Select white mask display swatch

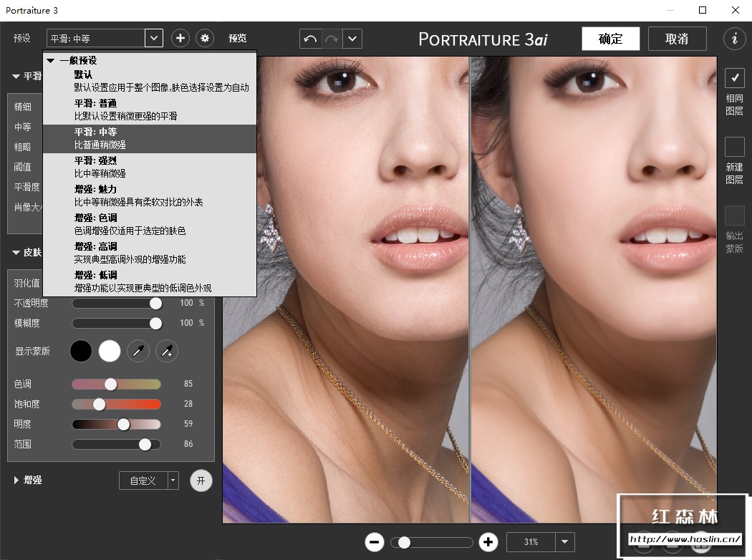(110, 352)
